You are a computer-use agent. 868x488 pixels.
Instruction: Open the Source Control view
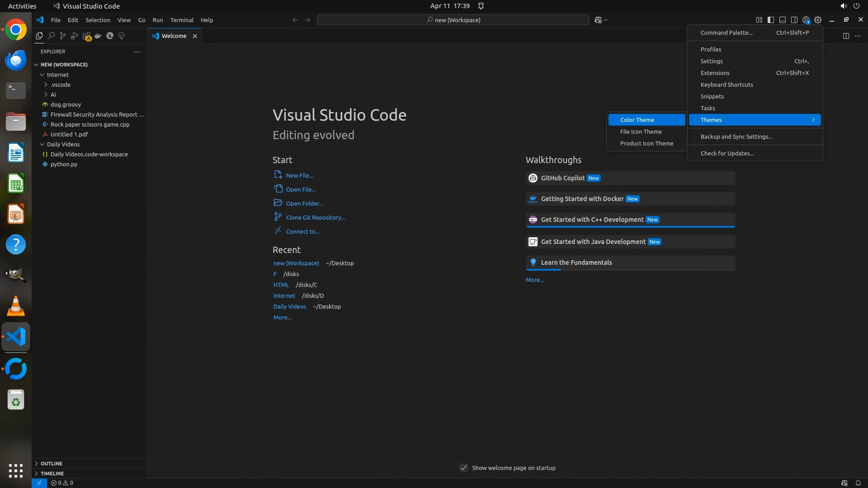(63, 36)
